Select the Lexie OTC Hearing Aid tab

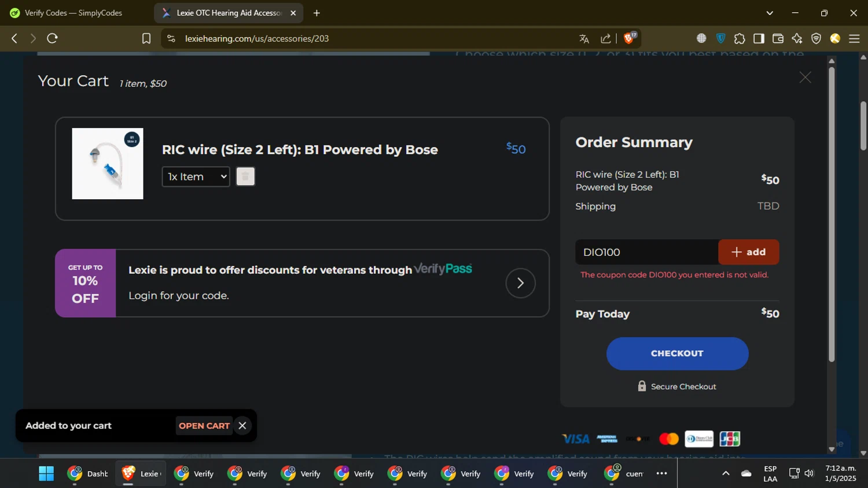pyautogui.click(x=229, y=13)
